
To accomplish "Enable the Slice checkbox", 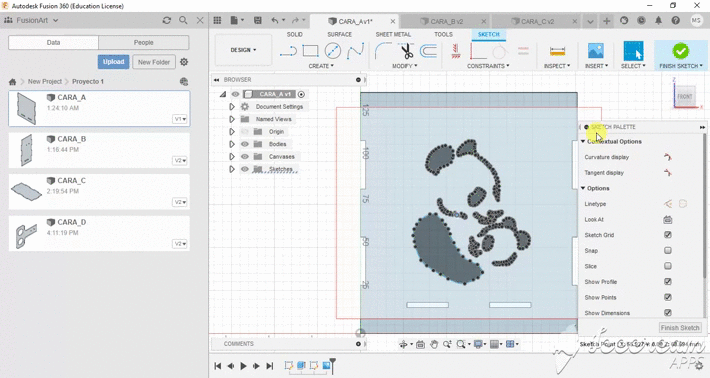I will tap(667, 266).
